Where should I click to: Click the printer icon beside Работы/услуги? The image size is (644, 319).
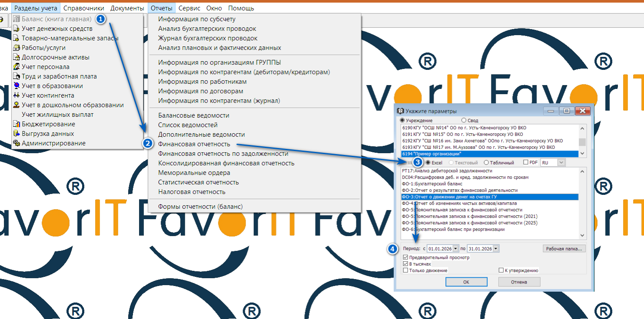coord(17,48)
